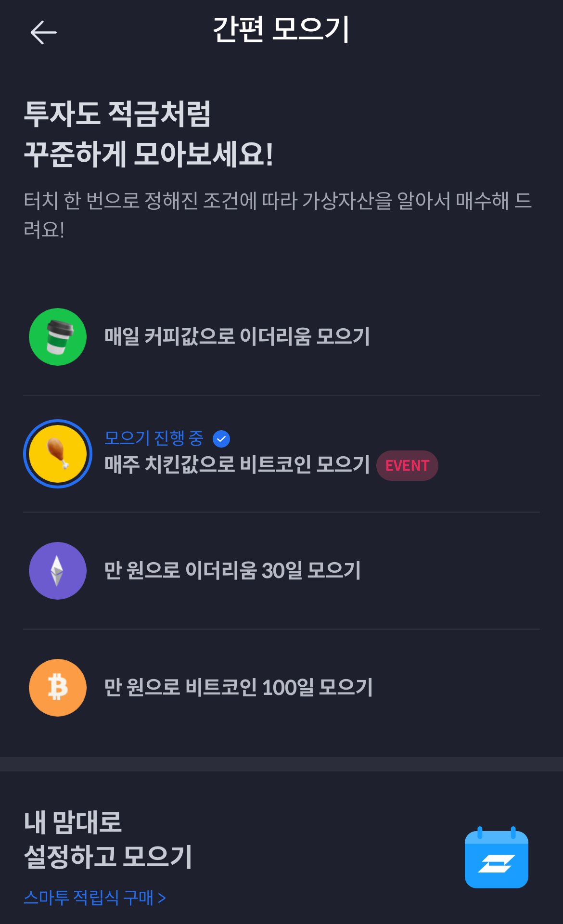Tap the 투자도 적금처럼 꾸준하게 모아보세요 headline
Viewport: 563px width, 924px height.
tap(149, 134)
